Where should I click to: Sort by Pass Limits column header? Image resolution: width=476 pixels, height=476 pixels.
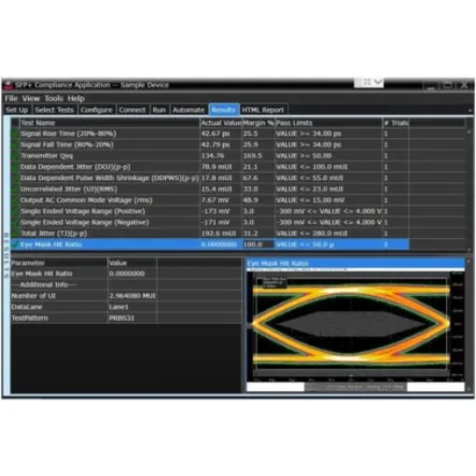coord(329,123)
